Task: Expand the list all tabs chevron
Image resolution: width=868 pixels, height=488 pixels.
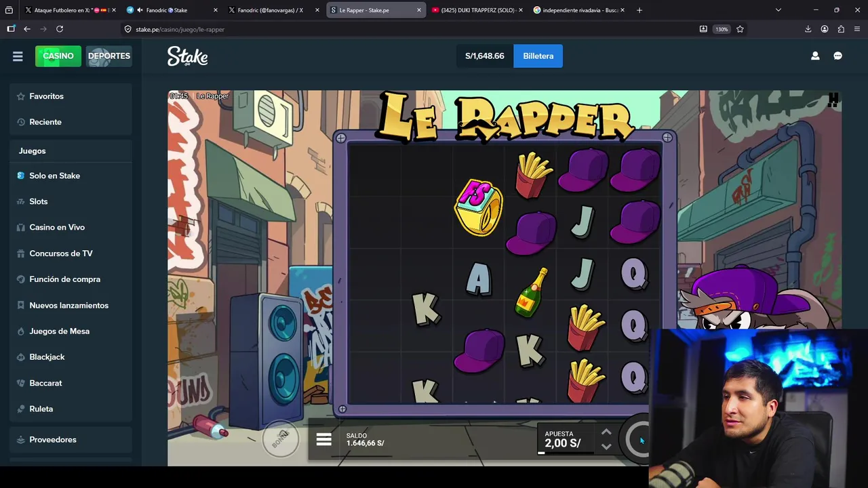Action: pos(778,10)
